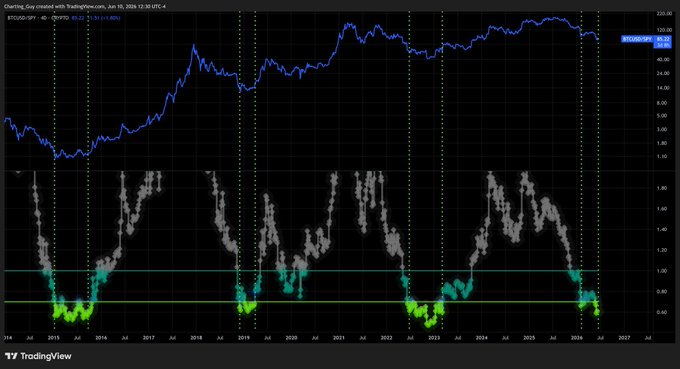The height and width of the screenshot is (369, 680).
Task: Click the 14.00 price axis label
Action: coord(664,88)
